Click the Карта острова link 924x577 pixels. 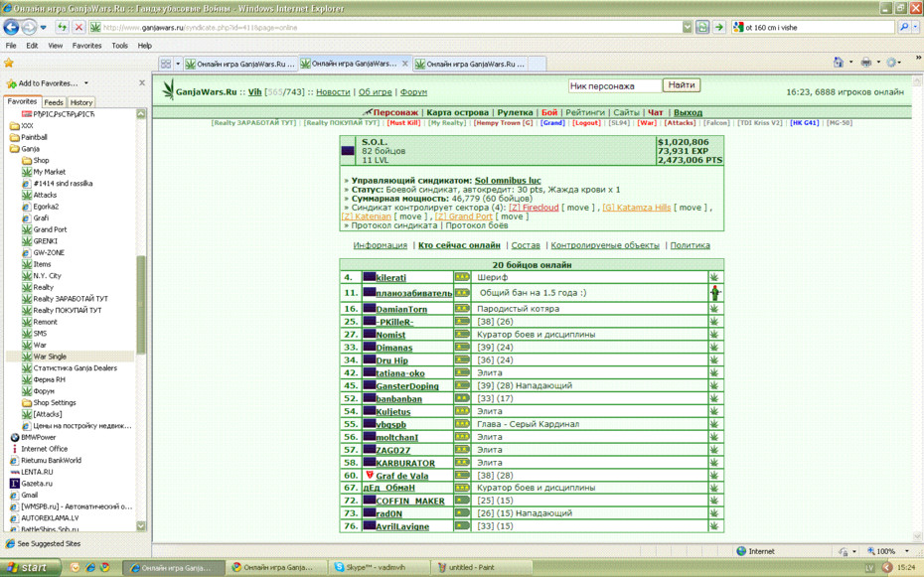(x=457, y=112)
